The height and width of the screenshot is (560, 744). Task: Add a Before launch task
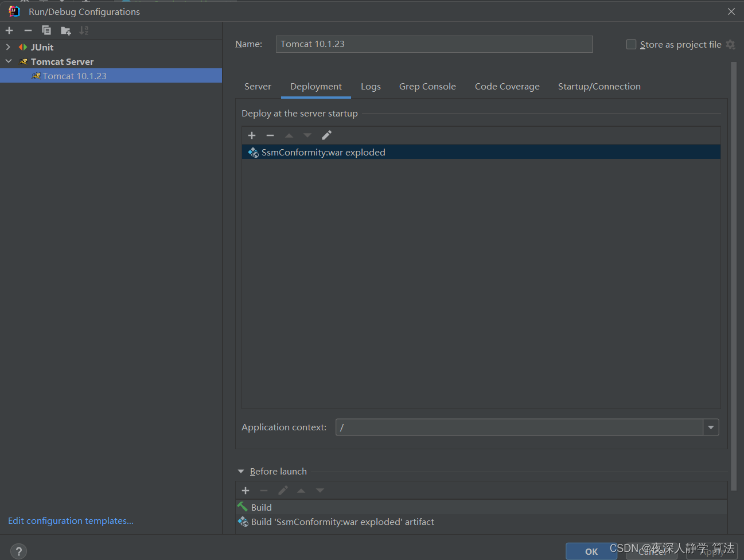click(246, 491)
